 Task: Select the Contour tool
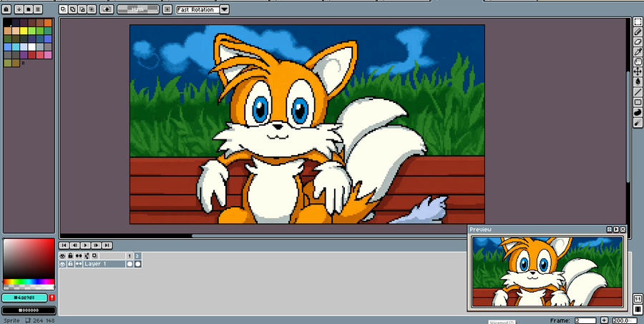pos(638,112)
